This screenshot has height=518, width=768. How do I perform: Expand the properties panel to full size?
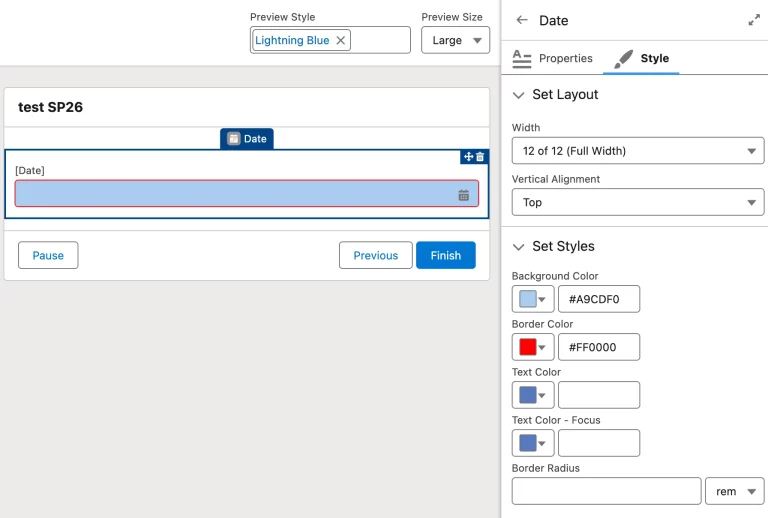tap(753, 20)
